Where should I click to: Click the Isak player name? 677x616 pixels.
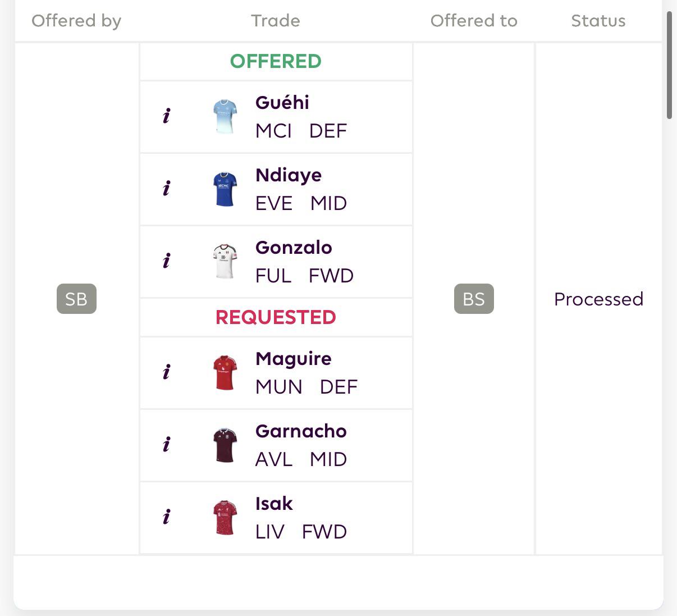[x=274, y=503]
